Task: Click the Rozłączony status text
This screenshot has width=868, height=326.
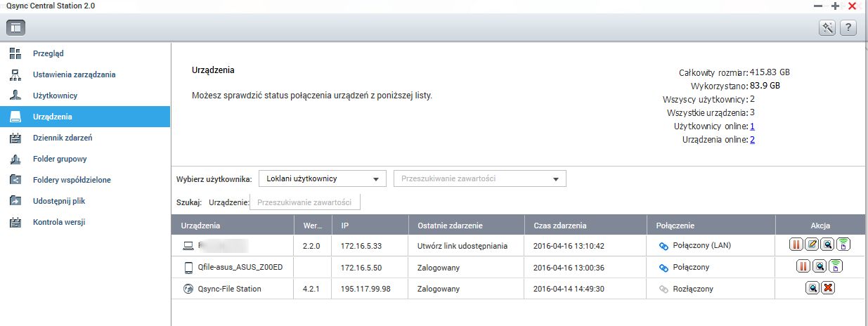Action: pyautogui.click(x=693, y=289)
